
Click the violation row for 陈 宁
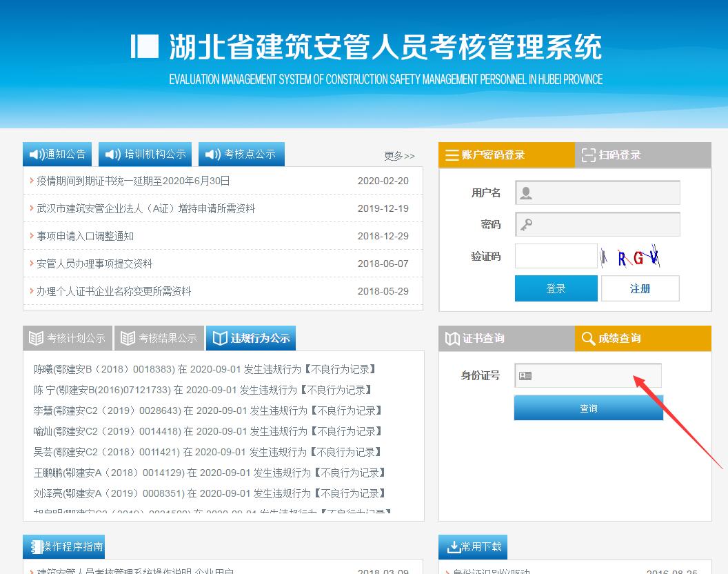coord(203,390)
